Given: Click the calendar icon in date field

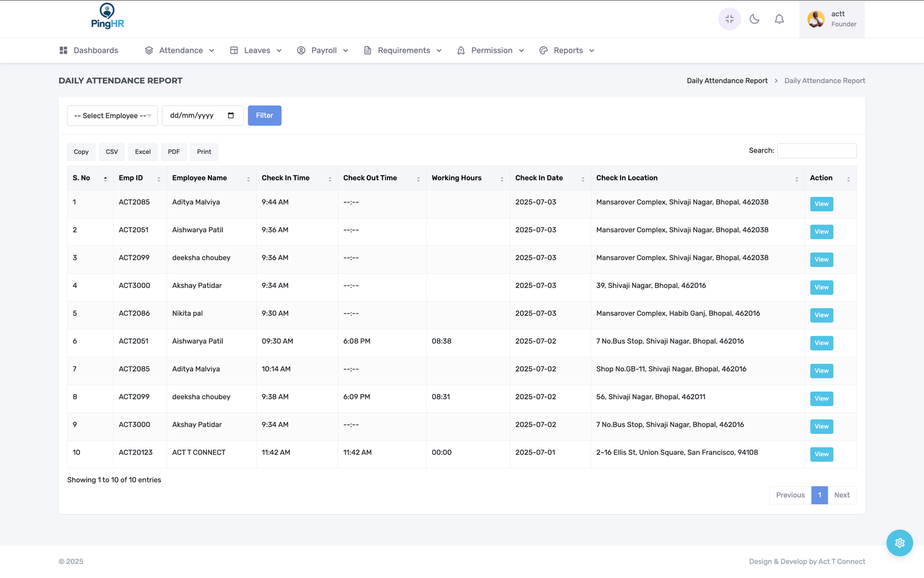Looking at the screenshot, I should (231, 116).
